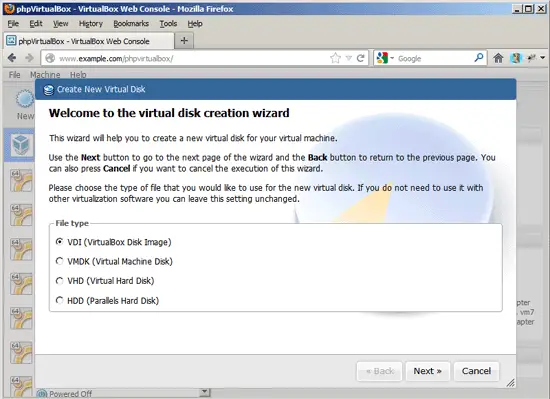This screenshot has height=399, width=550.
Task: Select VDI (VirtualBox Disk Image) radio button
Action: [60, 242]
